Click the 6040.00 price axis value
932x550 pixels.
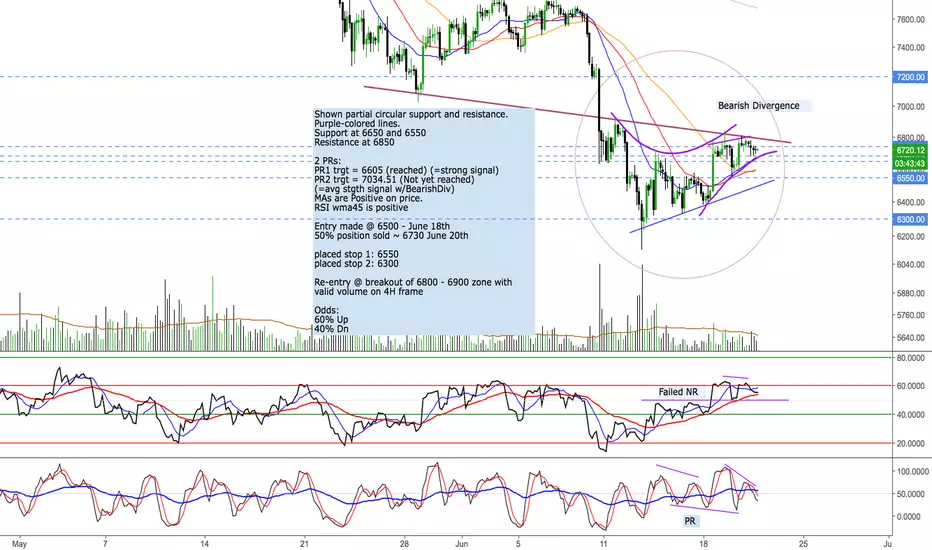tap(911, 265)
